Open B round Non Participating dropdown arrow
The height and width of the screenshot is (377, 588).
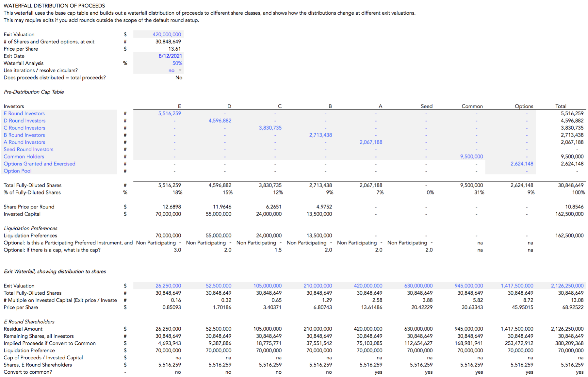(331, 243)
